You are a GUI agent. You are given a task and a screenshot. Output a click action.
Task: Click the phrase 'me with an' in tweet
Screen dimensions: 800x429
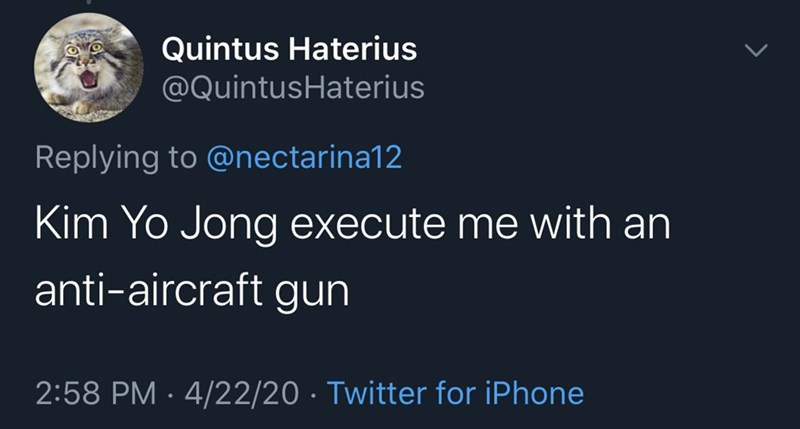coord(577,224)
